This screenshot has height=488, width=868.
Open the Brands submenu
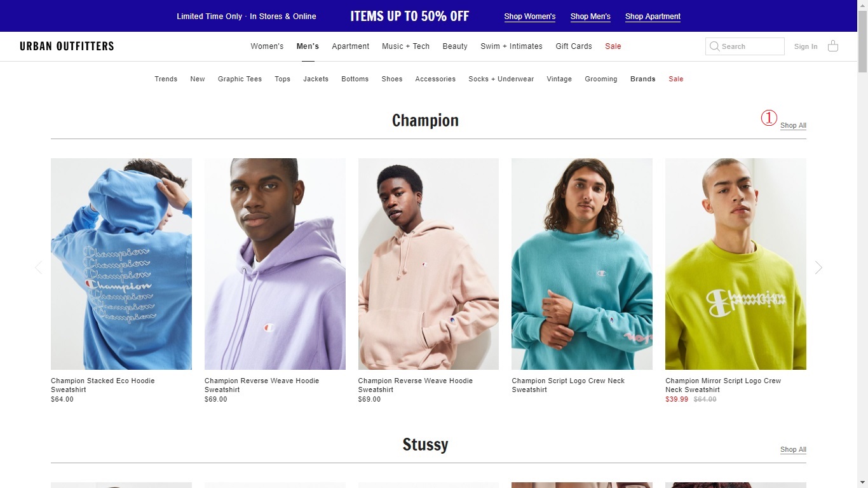coord(642,79)
